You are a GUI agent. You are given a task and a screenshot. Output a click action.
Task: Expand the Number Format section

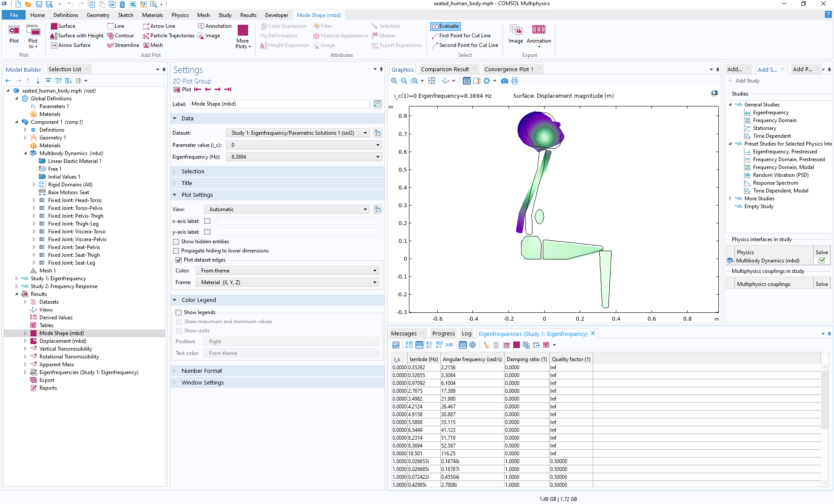[202, 371]
